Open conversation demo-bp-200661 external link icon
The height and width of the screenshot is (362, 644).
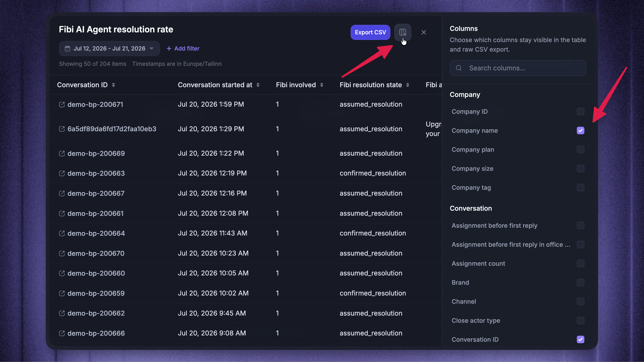point(62,213)
